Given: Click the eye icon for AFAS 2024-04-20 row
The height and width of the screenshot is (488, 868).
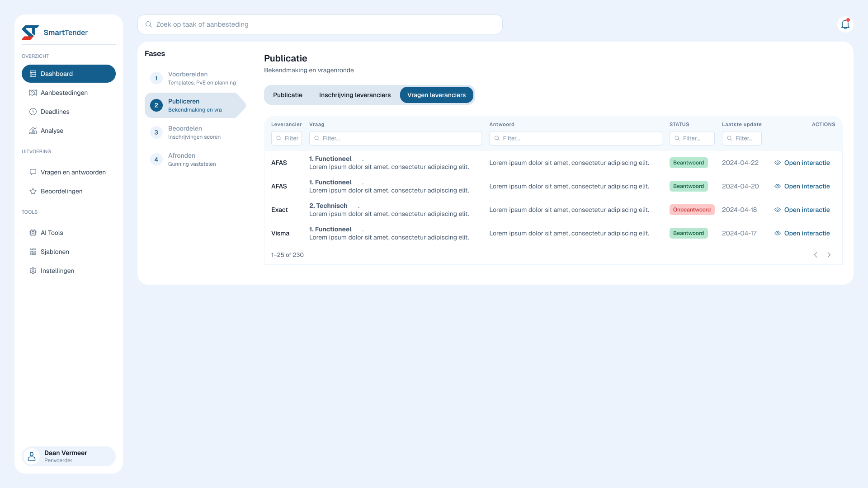Looking at the screenshot, I should pos(778,186).
